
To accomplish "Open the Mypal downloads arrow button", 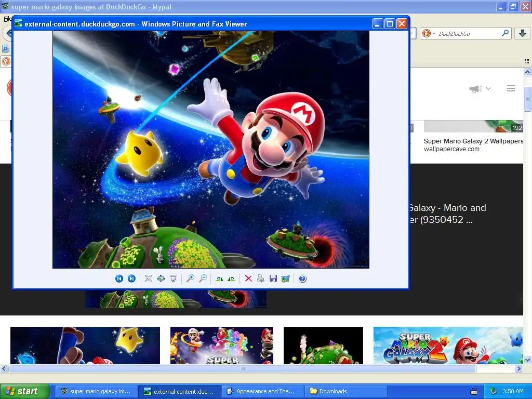I will [523, 33].
